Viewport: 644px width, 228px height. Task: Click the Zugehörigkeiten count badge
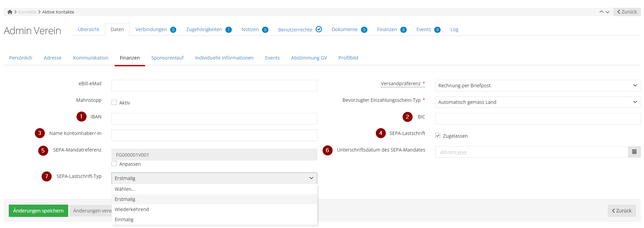tap(228, 30)
